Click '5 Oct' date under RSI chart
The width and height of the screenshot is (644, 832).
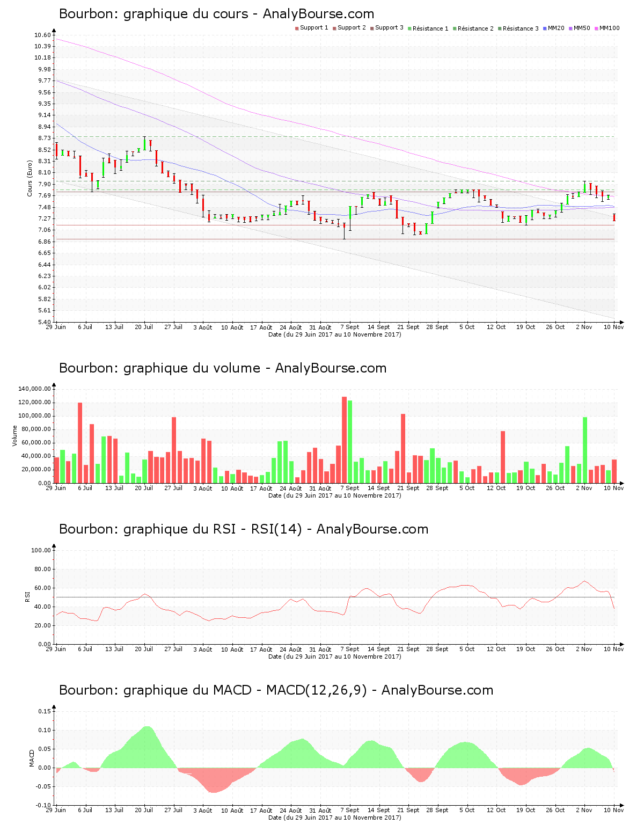click(467, 649)
